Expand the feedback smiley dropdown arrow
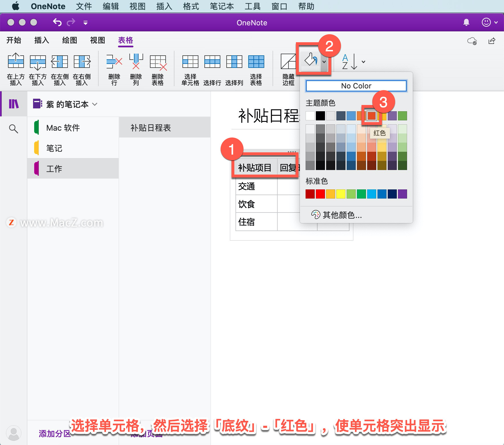This screenshot has width=504, height=445. (496, 22)
